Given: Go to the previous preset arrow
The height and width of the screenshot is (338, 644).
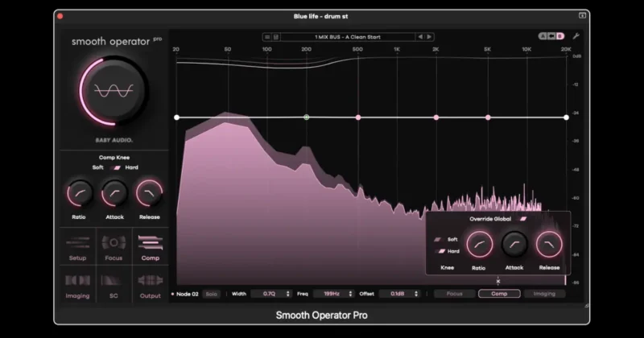Looking at the screenshot, I should (x=420, y=37).
